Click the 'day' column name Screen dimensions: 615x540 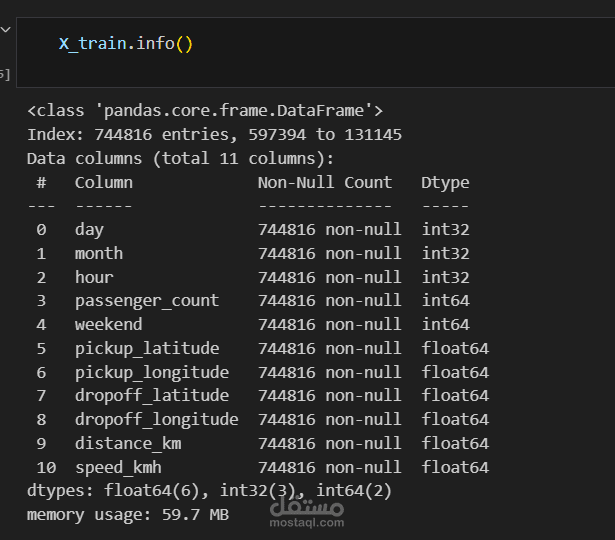point(89,229)
